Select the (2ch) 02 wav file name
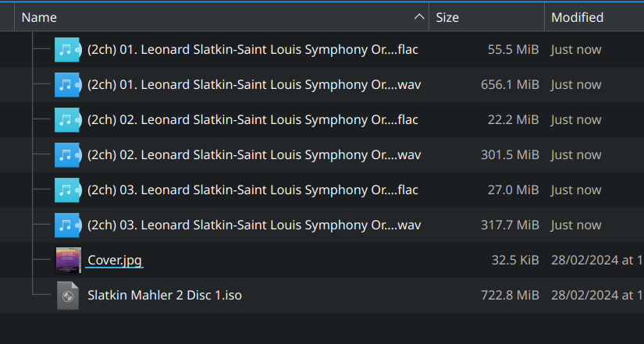 click(254, 154)
